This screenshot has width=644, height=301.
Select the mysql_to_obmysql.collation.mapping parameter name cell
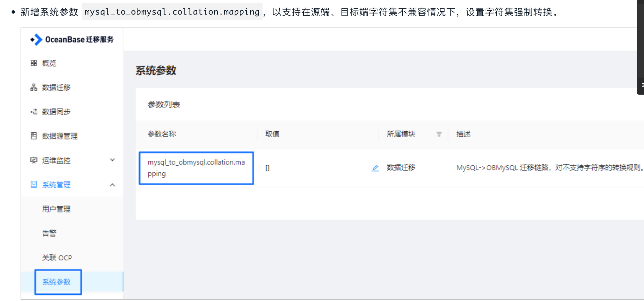coord(196,168)
